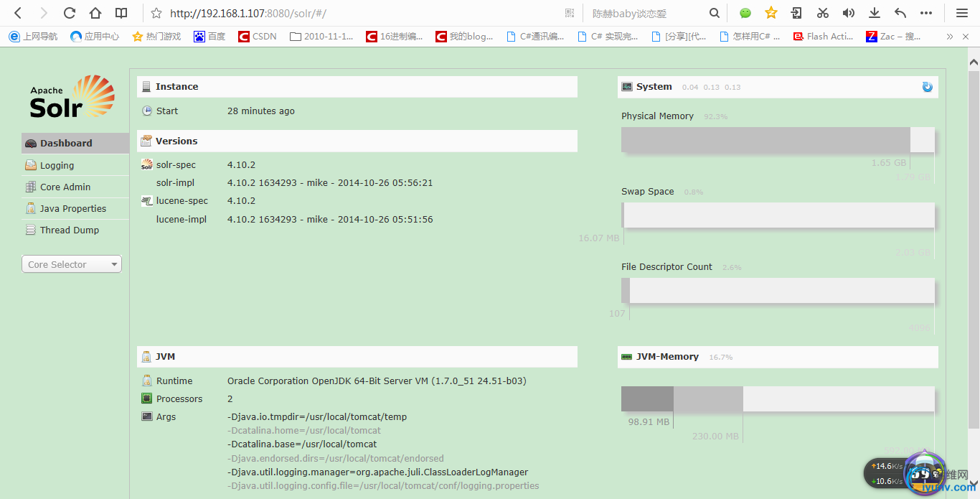
Task: Open 热门游戏 bookmark
Action: [x=156, y=36]
